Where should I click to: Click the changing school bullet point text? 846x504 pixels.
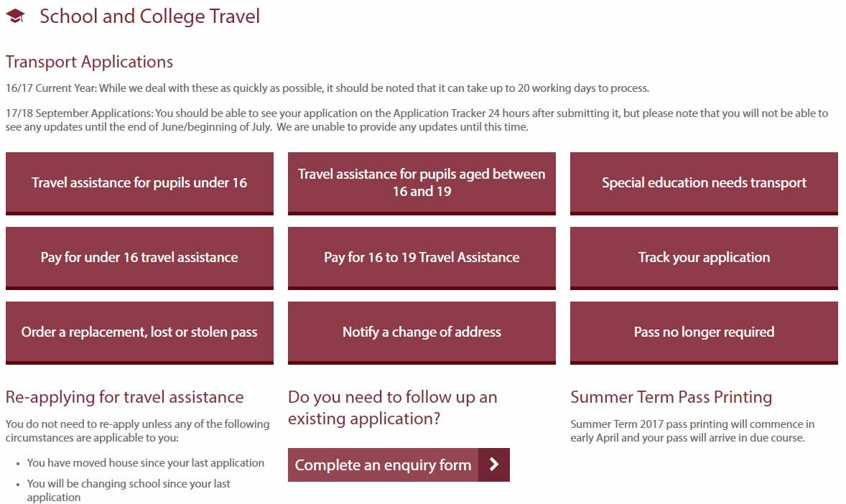click(129, 490)
